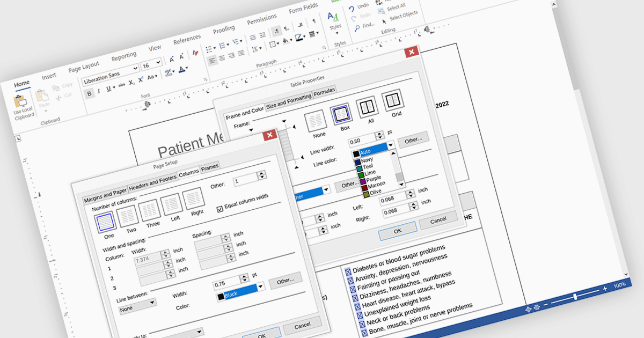Apply Strikethrough formatting
Screen dimensions: 644x338
coord(122,85)
